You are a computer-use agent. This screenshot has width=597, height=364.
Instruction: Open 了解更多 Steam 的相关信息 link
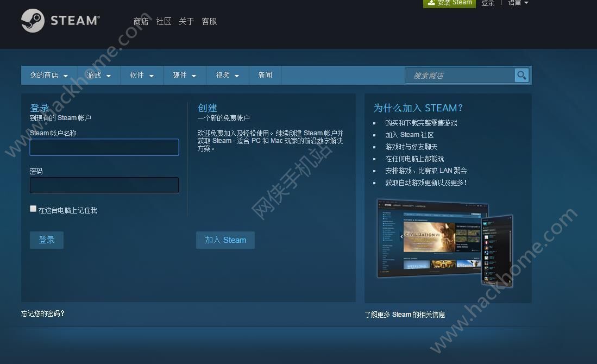[x=405, y=315]
